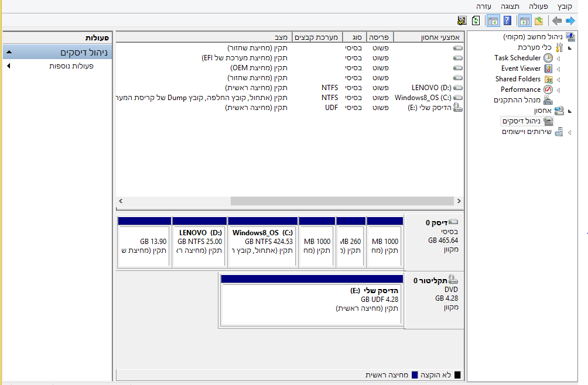588x385 pixels.
Task: Open the תצוגה menu
Action: coord(510,6)
